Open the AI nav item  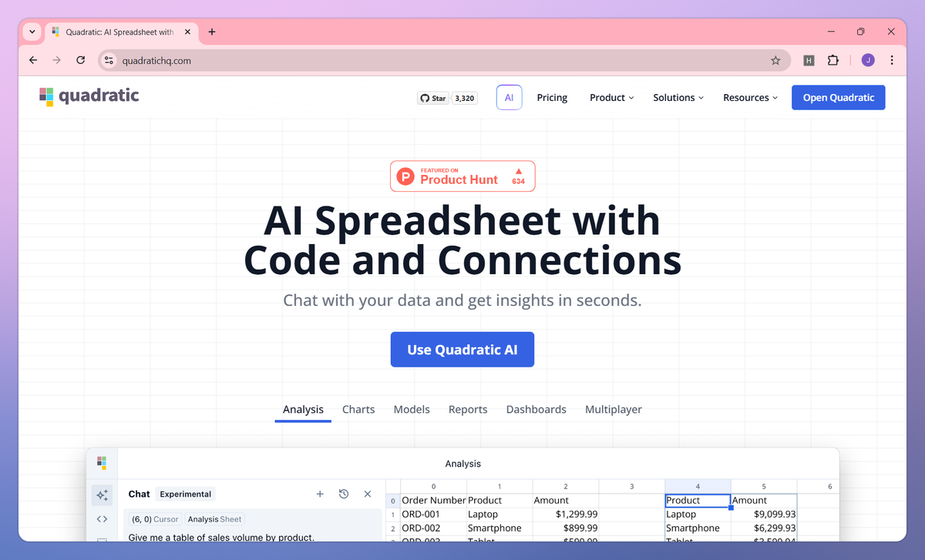[x=510, y=98]
